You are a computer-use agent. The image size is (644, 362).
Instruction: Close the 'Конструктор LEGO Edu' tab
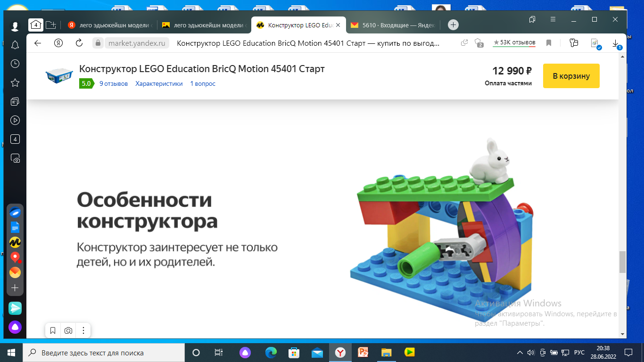[x=338, y=25]
